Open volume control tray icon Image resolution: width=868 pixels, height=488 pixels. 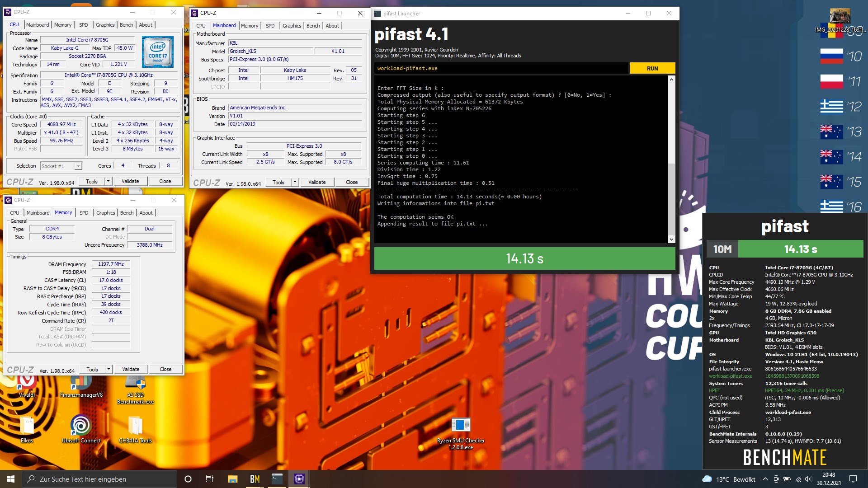[808, 479]
